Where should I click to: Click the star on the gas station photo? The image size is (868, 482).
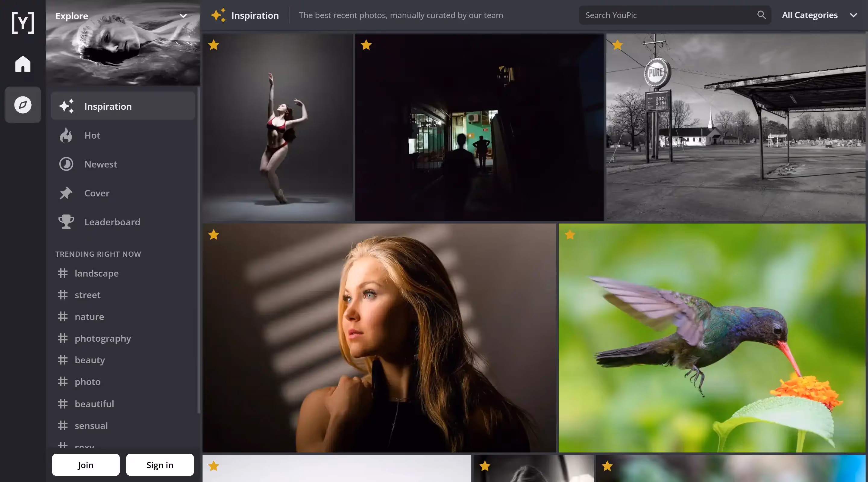point(617,45)
